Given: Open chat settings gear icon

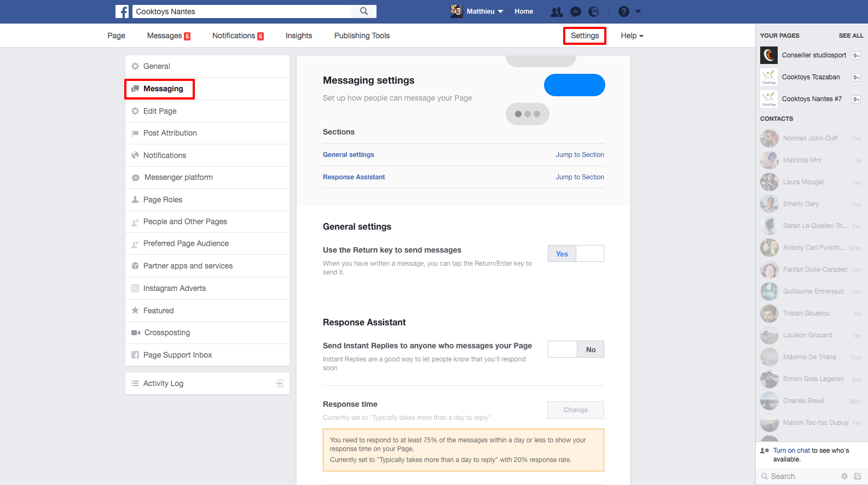Looking at the screenshot, I should click(844, 476).
